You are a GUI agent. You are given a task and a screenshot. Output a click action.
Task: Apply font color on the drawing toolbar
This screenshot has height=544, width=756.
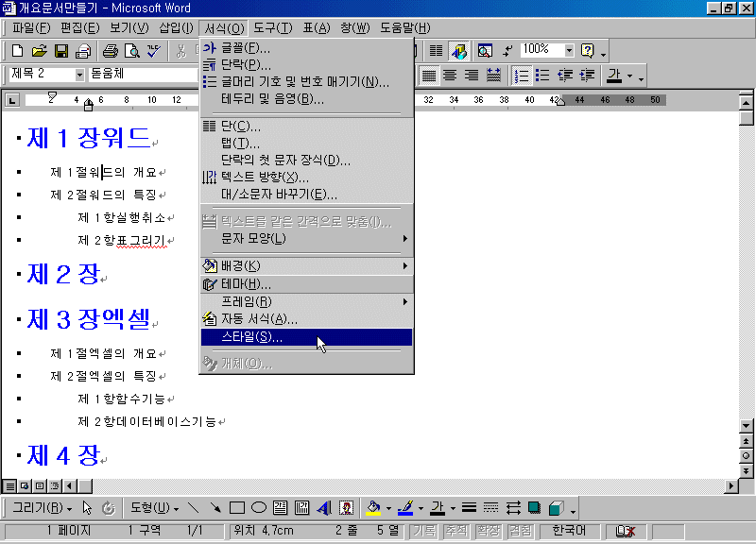coord(438,508)
